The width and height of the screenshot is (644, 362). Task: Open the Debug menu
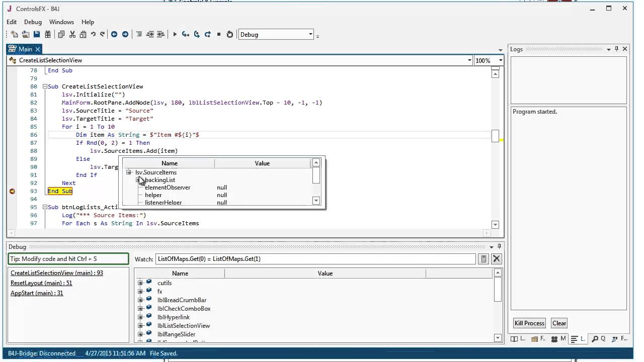33,22
